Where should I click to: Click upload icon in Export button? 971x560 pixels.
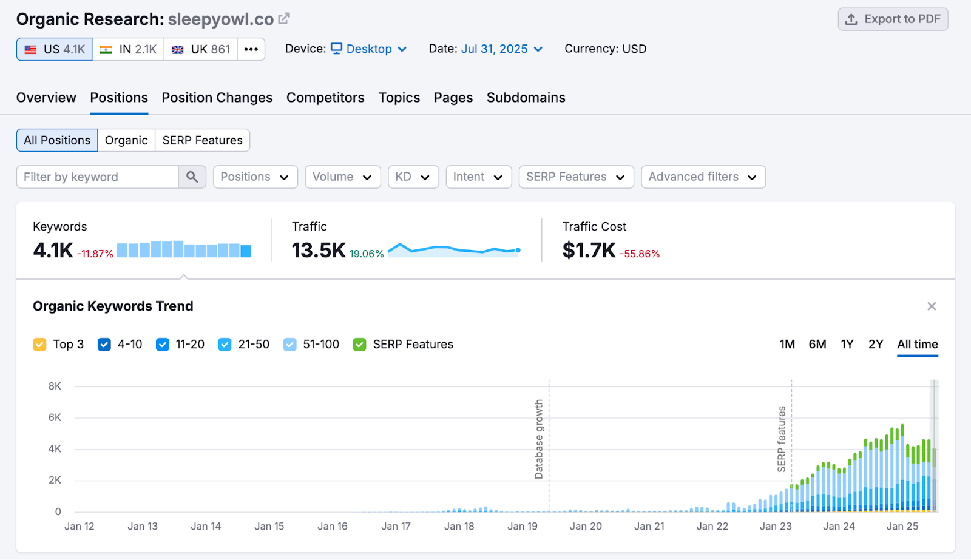point(851,19)
